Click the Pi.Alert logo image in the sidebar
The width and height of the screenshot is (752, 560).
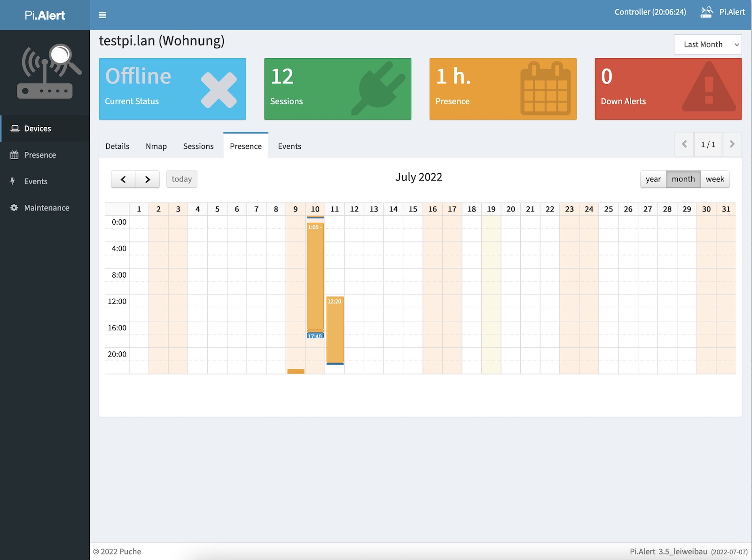(x=45, y=70)
